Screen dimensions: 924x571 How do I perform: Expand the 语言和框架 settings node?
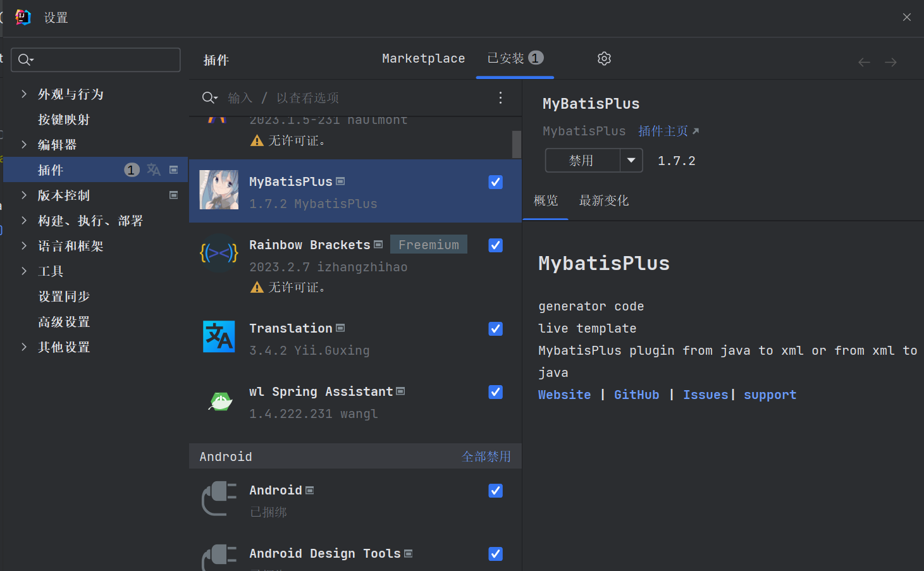point(24,245)
